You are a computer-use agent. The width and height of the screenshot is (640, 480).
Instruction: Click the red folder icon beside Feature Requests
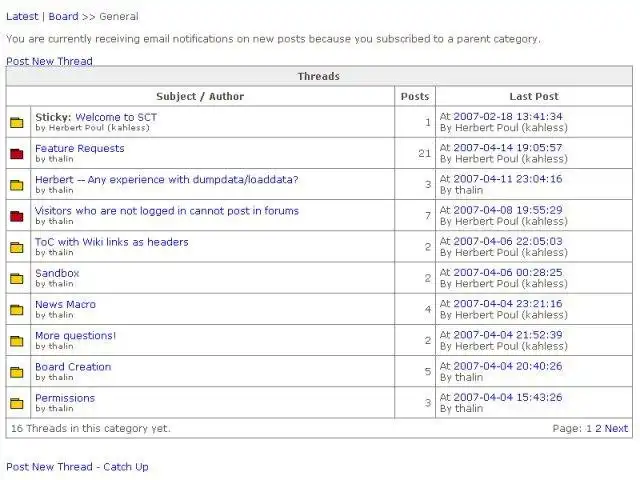pos(17,153)
